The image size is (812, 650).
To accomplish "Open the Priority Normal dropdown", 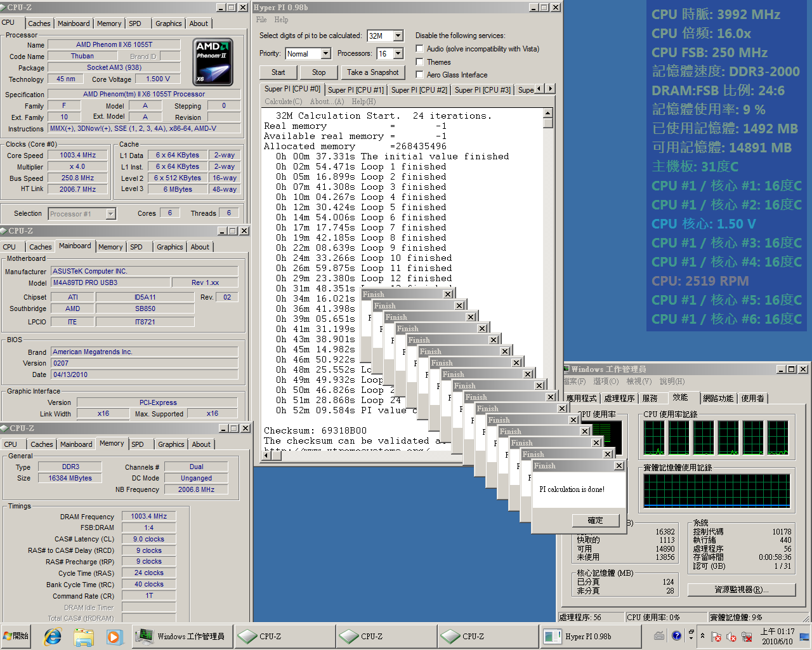I will 325,54.
